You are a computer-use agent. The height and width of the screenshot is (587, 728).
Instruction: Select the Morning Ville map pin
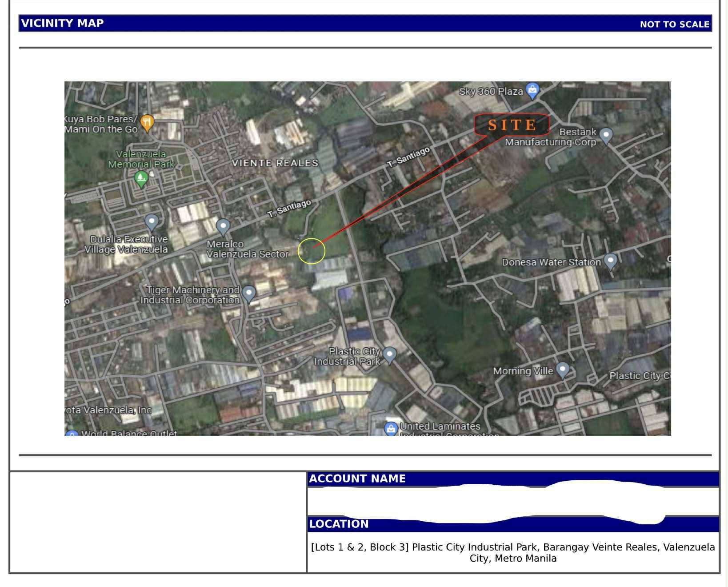(563, 370)
